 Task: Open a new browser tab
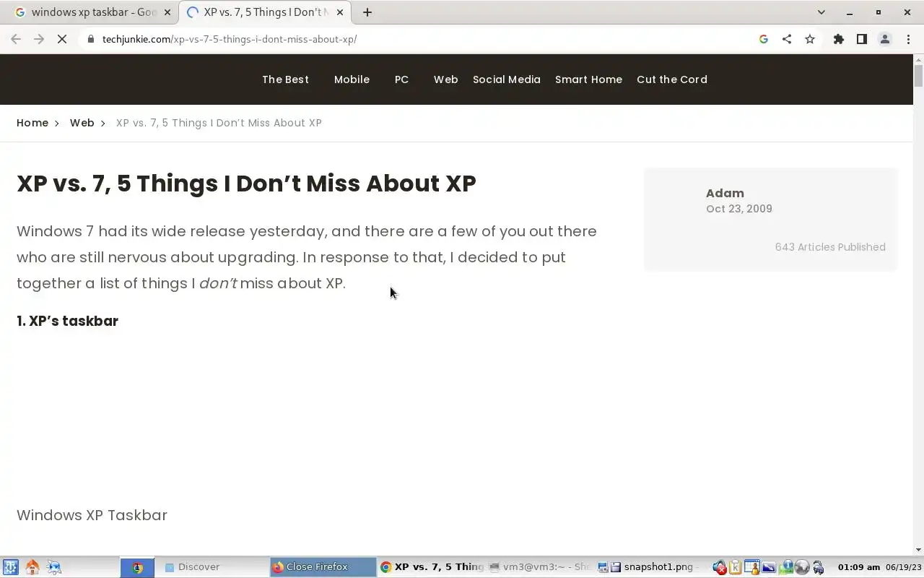pyautogui.click(x=367, y=12)
